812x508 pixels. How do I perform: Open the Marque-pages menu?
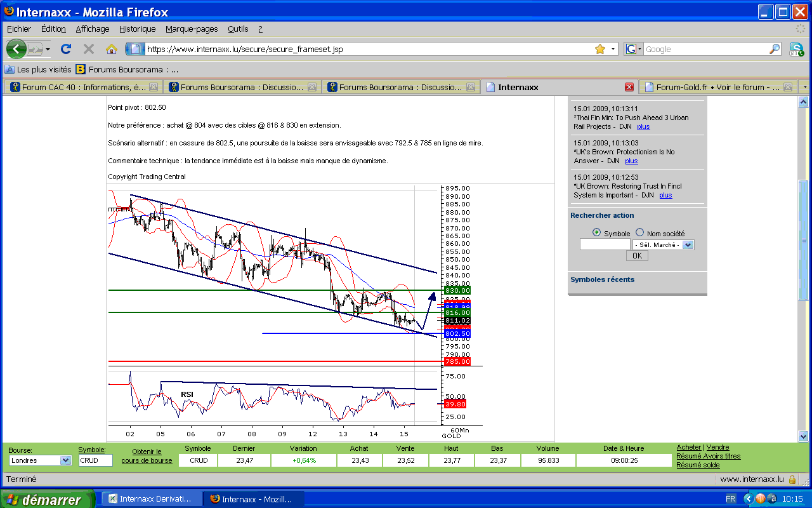click(x=192, y=29)
